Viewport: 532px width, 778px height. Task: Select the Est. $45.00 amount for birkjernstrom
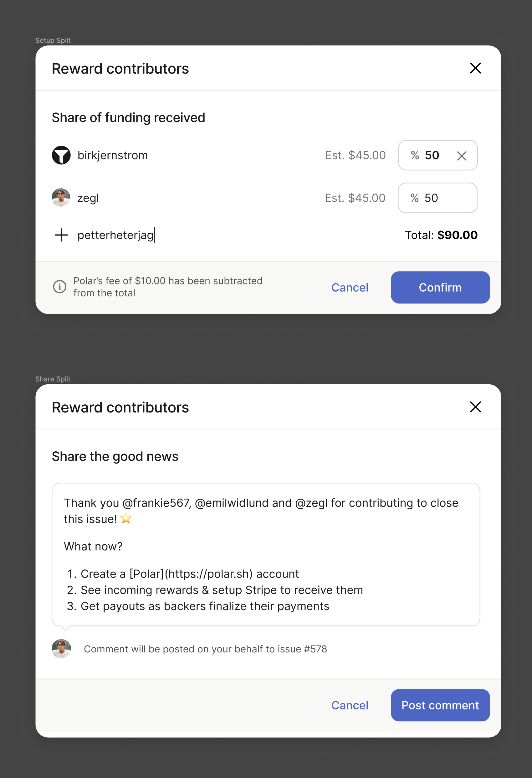[355, 155]
